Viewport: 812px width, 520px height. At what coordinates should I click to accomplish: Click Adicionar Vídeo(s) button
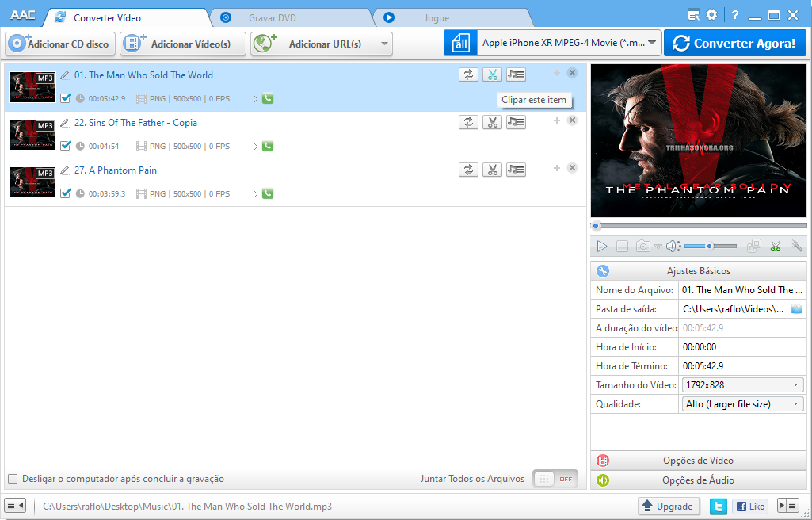pos(183,44)
